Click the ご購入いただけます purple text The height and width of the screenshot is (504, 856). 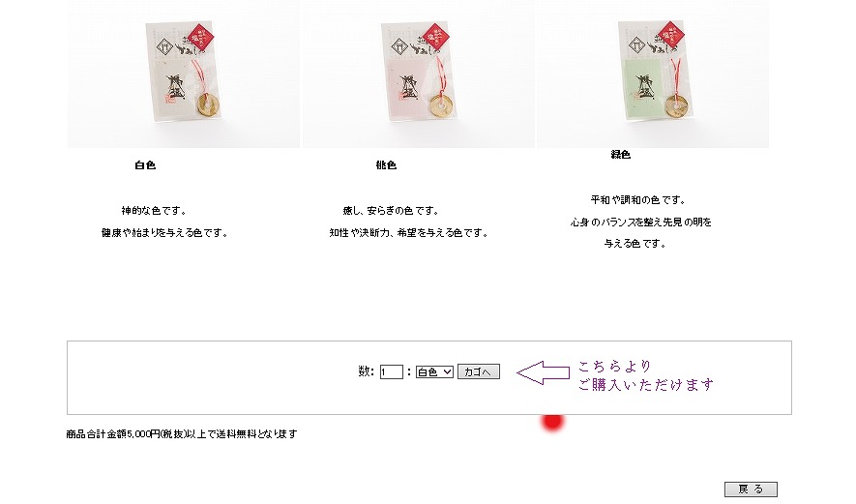[x=646, y=385]
